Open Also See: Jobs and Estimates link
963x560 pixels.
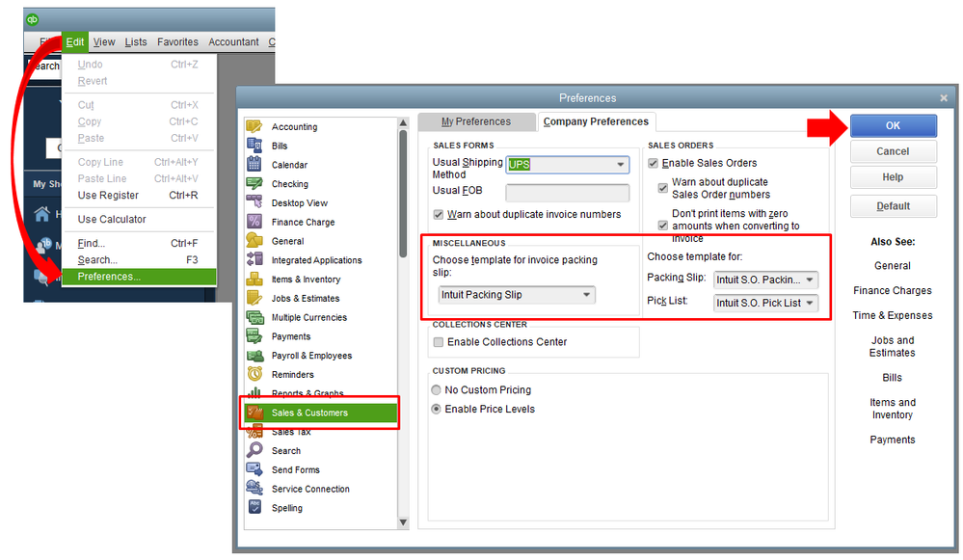point(892,346)
